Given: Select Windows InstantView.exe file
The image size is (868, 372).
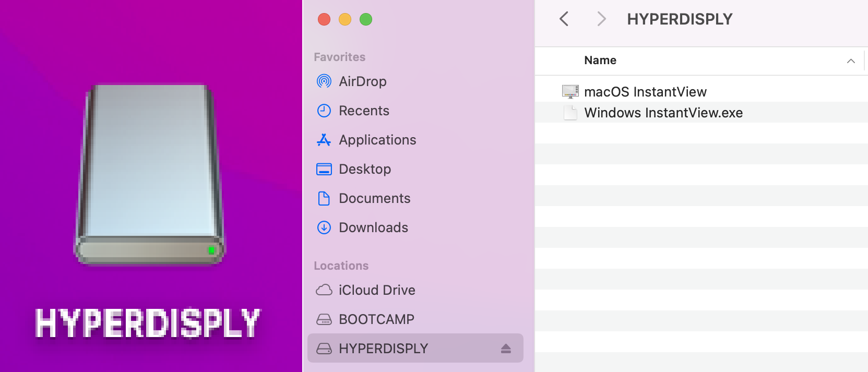Looking at the screenshot, I should coord(663,113).
